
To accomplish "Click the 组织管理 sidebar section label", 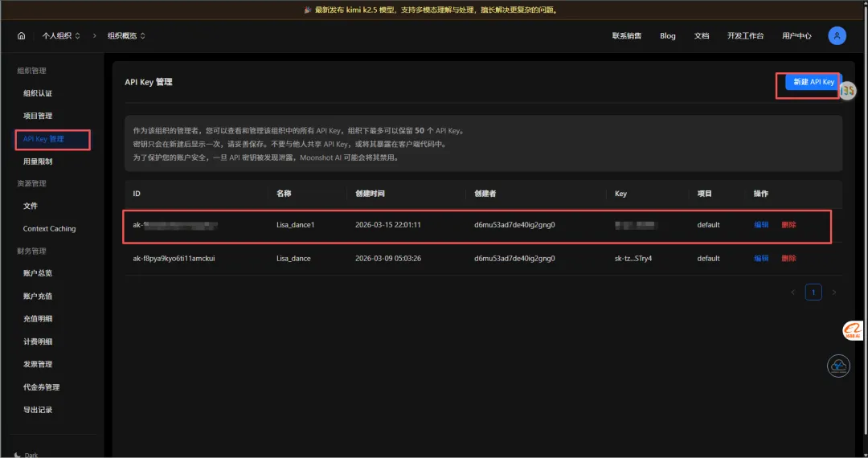I will click(31, 71).
